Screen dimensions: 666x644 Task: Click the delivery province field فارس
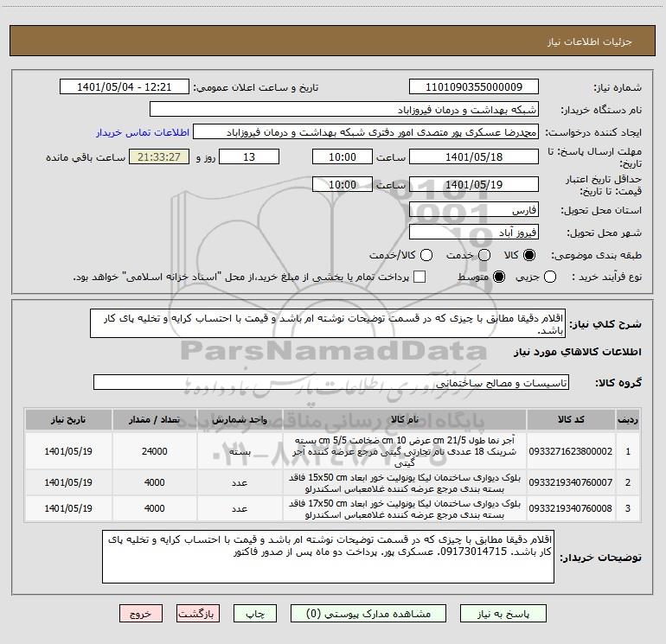pyautogui.click(x=474, y=210)
